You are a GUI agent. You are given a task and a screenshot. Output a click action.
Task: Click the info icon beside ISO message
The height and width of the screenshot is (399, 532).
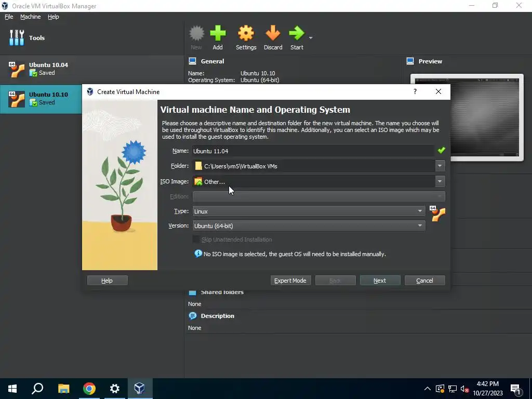coord(198,254)
